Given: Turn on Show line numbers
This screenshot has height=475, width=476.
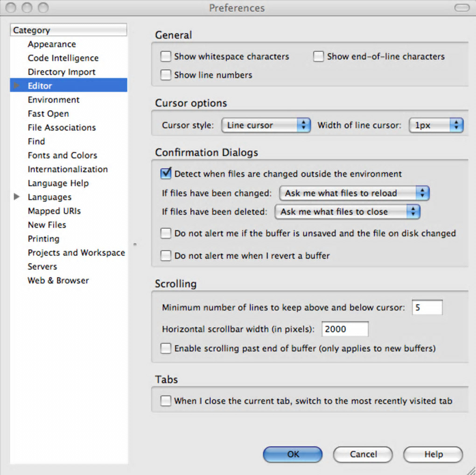Looking at the screenshot, I should coord(166,75).
